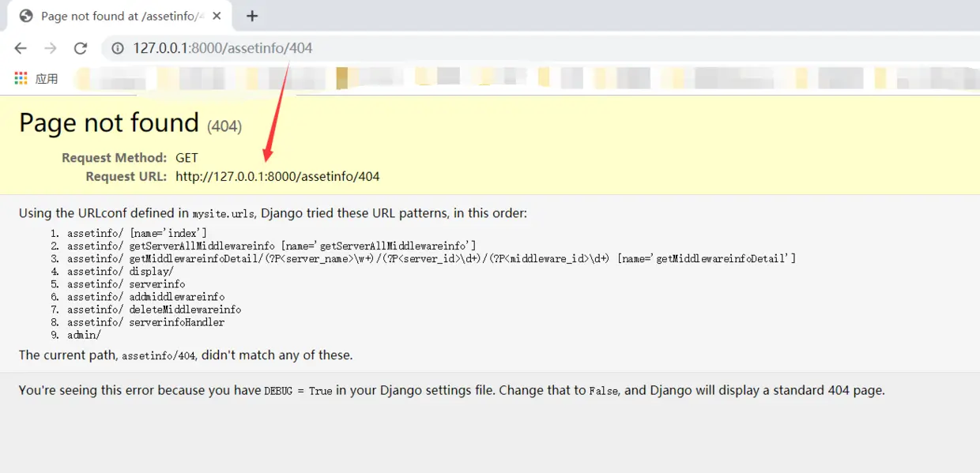Click the 'Request URL:' label
Image resolution: width=980 pixels, height=473 pixels.
click(x=126, y=177)
